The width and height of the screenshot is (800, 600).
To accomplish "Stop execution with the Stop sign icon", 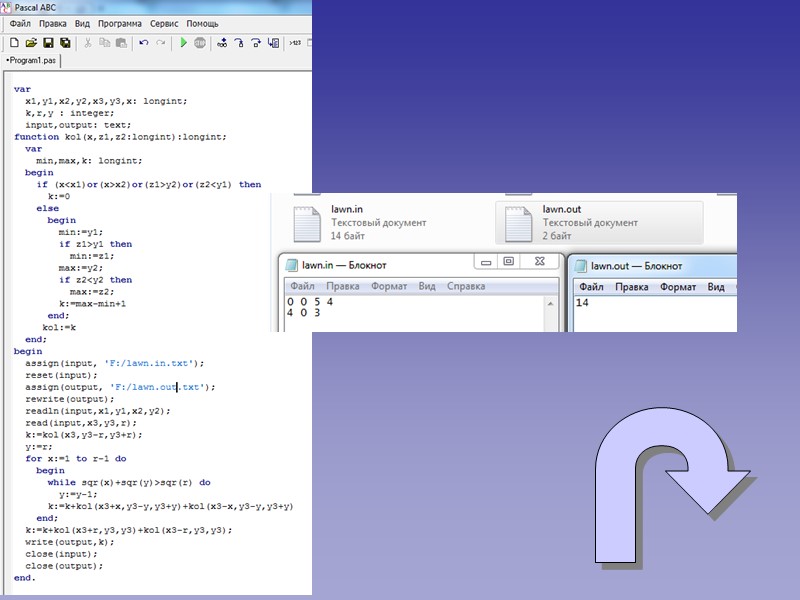I will (200, 43).
